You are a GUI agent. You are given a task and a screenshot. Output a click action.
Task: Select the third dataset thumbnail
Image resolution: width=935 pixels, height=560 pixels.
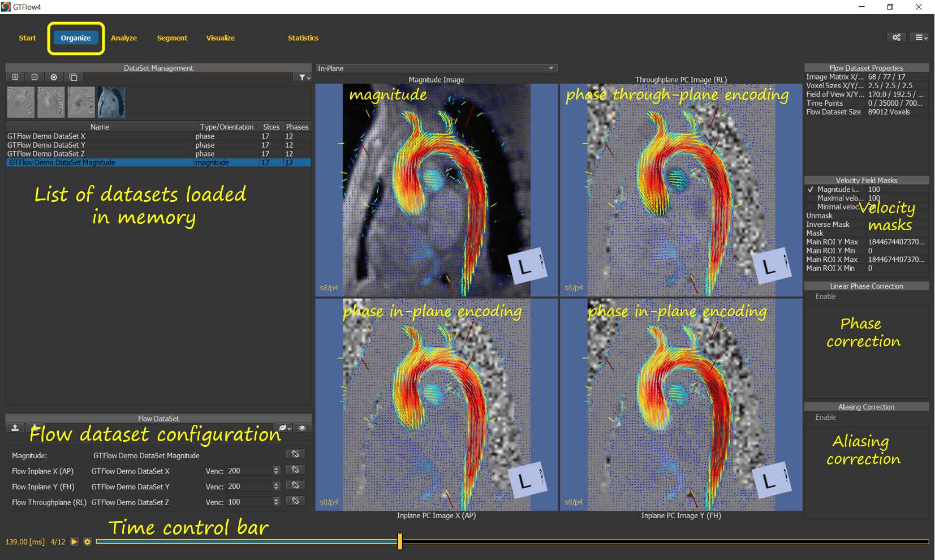pos(81,102)
